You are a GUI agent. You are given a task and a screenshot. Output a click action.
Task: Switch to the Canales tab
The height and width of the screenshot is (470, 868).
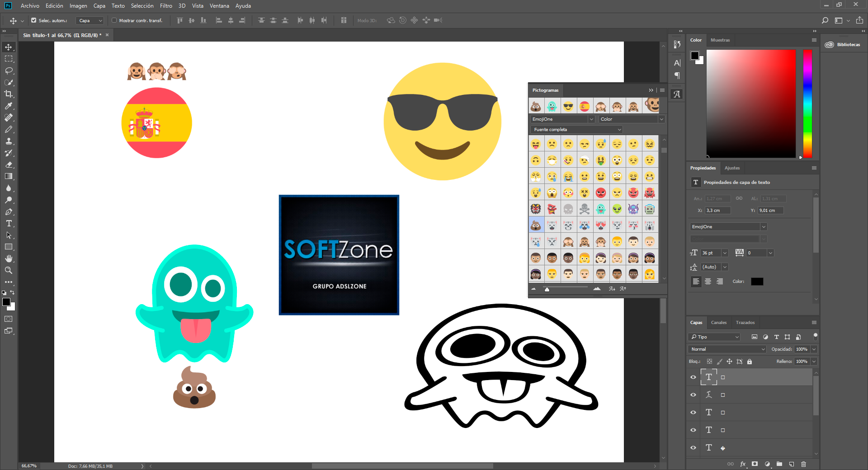[718, 323]
